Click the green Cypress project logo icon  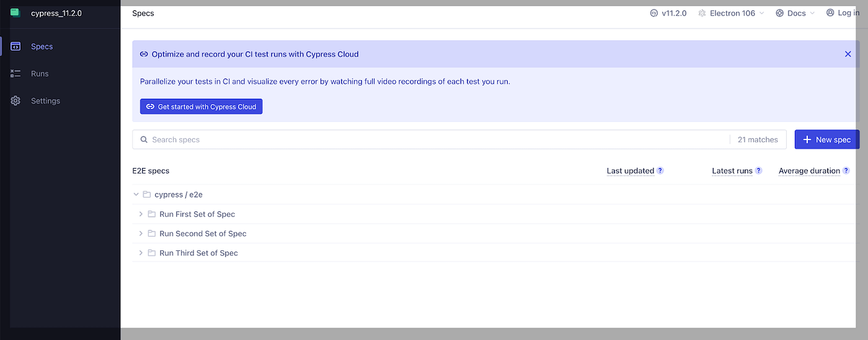click(15, 12)
